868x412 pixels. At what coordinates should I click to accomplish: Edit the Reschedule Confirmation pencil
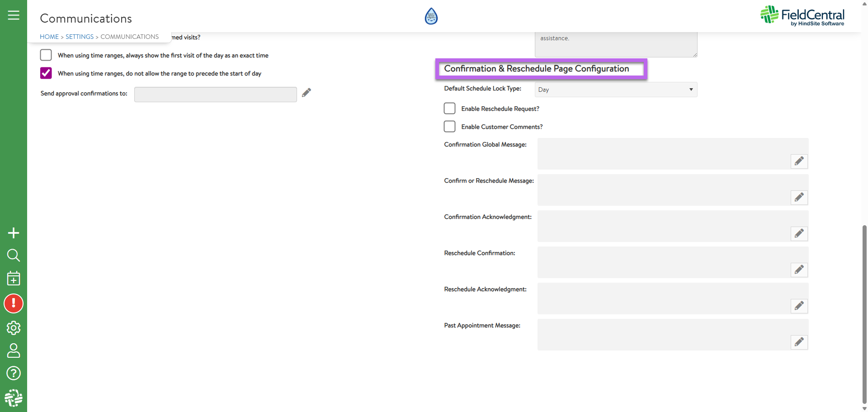tap(799, 270)
